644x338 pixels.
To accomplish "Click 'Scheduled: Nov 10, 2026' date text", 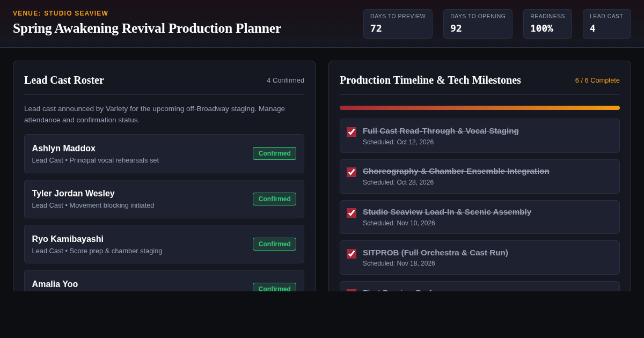I will click(399, 223).
